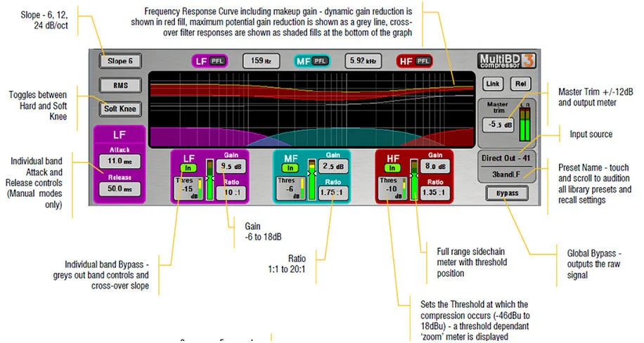Click the purple LF attack/release panel title
Viewport: 644px width, 343px height.
pos(119,135)
